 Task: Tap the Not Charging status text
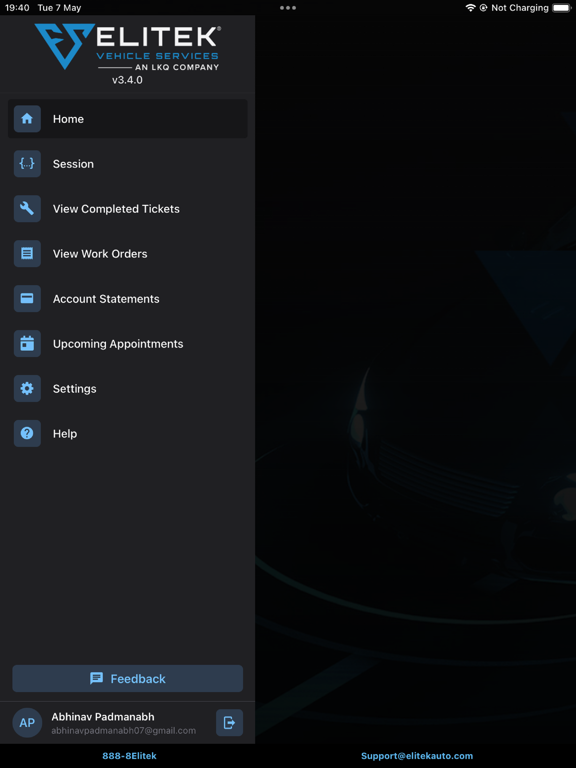(520, 8)
